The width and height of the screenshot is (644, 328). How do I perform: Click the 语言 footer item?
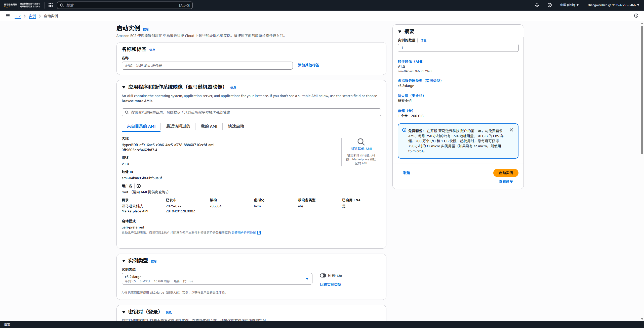coord(7,324)
